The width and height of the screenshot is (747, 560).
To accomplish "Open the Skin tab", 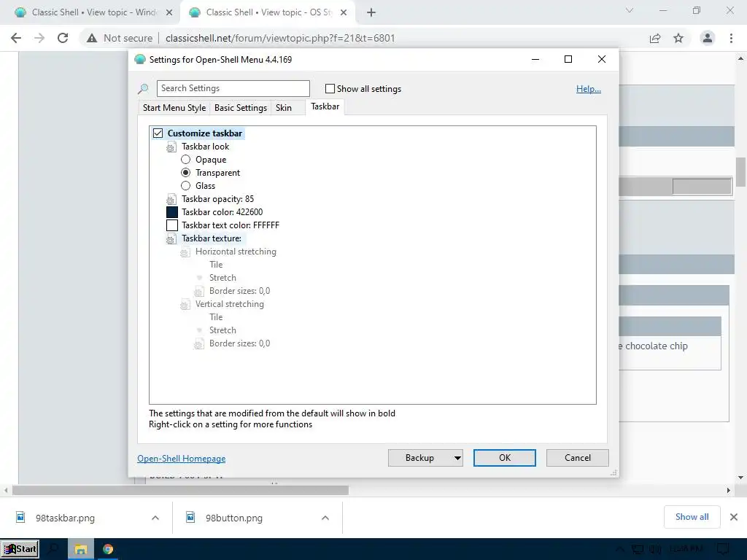I will point(284,108).
